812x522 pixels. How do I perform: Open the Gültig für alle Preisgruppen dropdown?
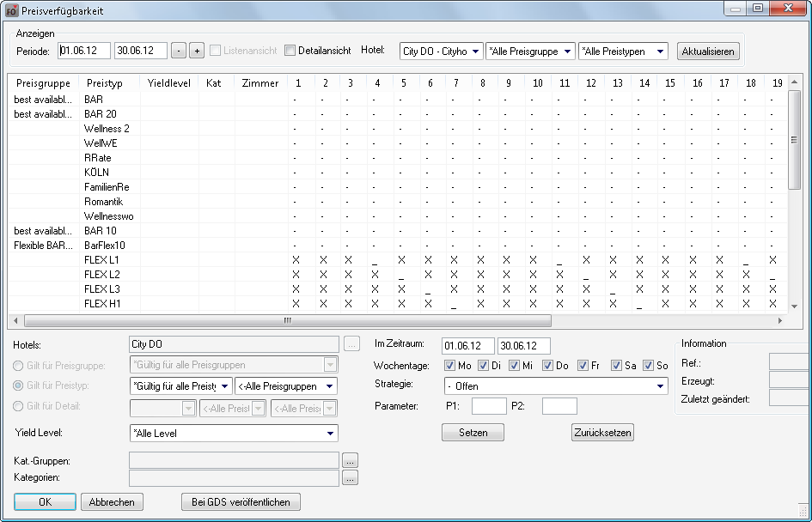coord(234,365)
